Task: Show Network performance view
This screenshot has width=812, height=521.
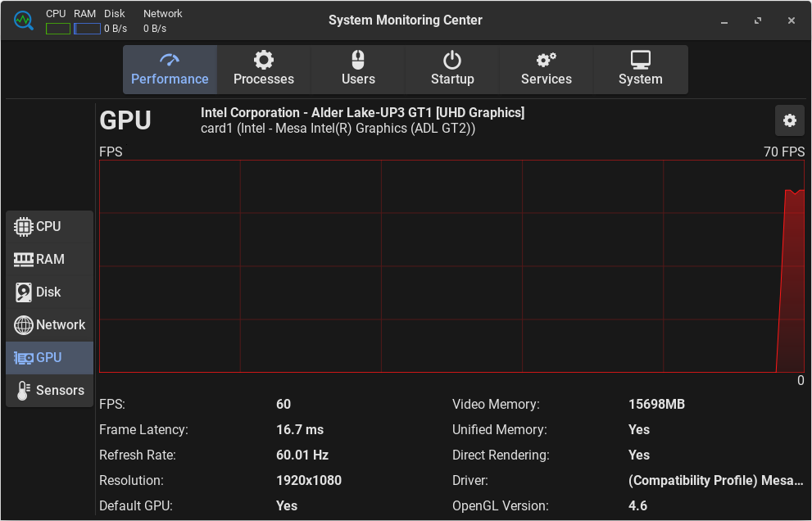Action: coord(49,325)
